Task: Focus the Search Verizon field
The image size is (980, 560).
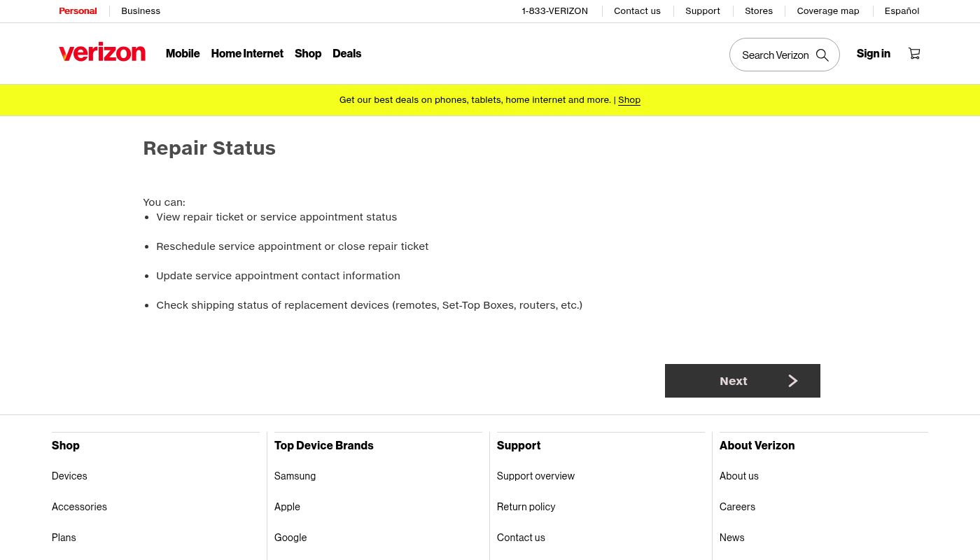Action: click(774, 55)
